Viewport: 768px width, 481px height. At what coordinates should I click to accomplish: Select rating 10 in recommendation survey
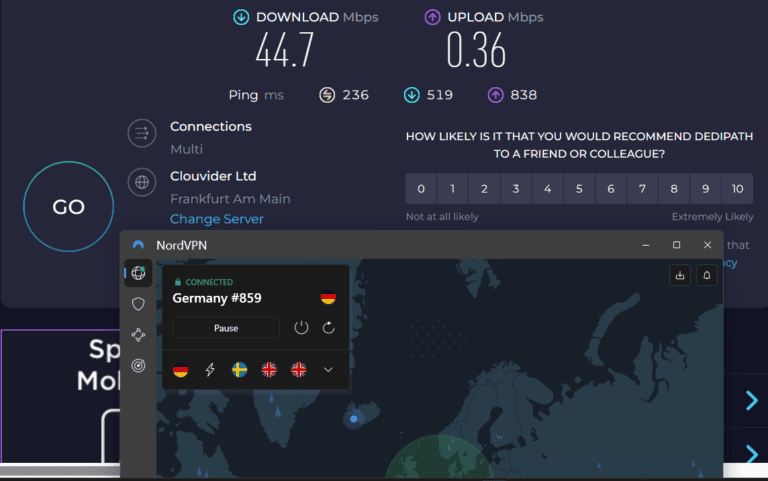[x=738, y=189]
